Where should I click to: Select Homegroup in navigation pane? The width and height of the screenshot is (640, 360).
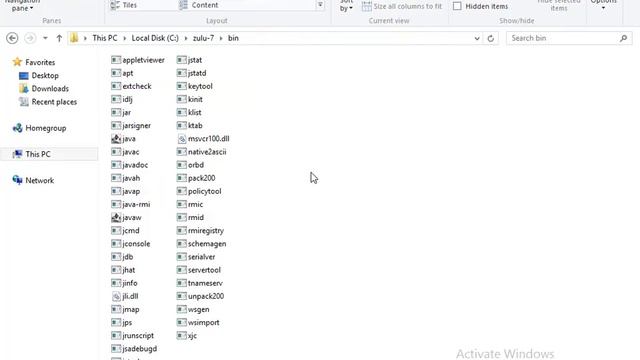39,128
